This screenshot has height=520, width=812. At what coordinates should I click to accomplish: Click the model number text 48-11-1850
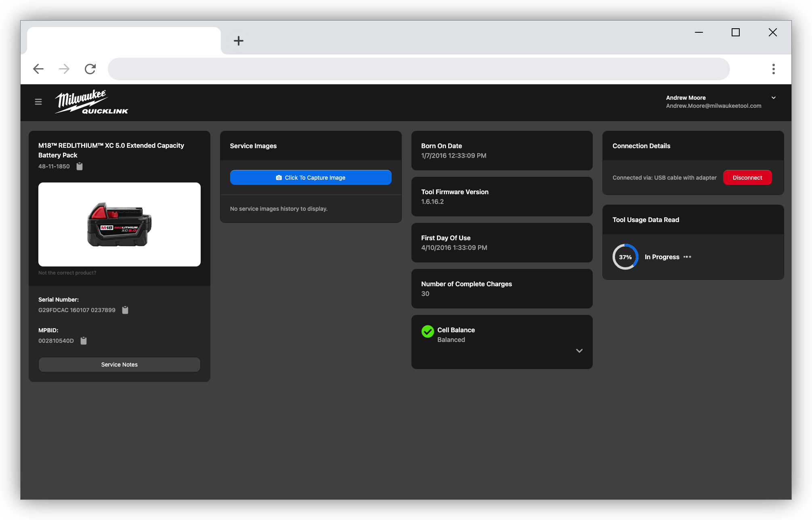[54, 166]
